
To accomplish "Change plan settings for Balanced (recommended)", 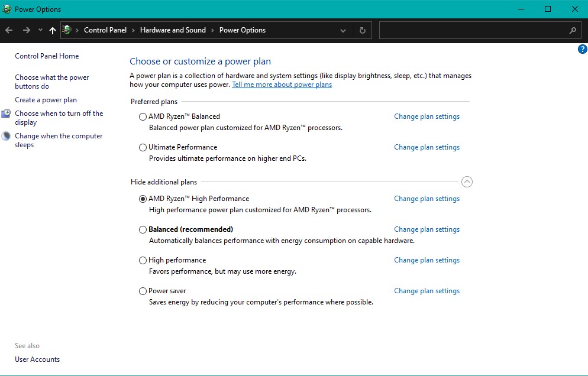I will [427, 229].
